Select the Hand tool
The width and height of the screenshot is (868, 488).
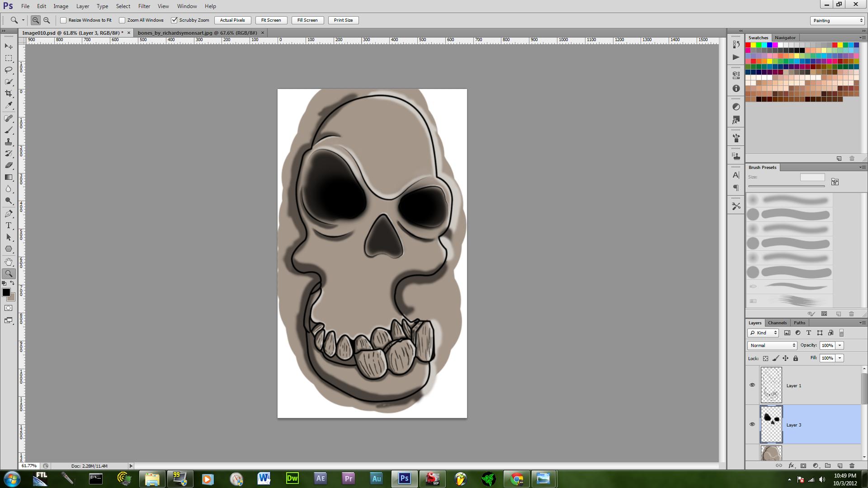(9, 262)
